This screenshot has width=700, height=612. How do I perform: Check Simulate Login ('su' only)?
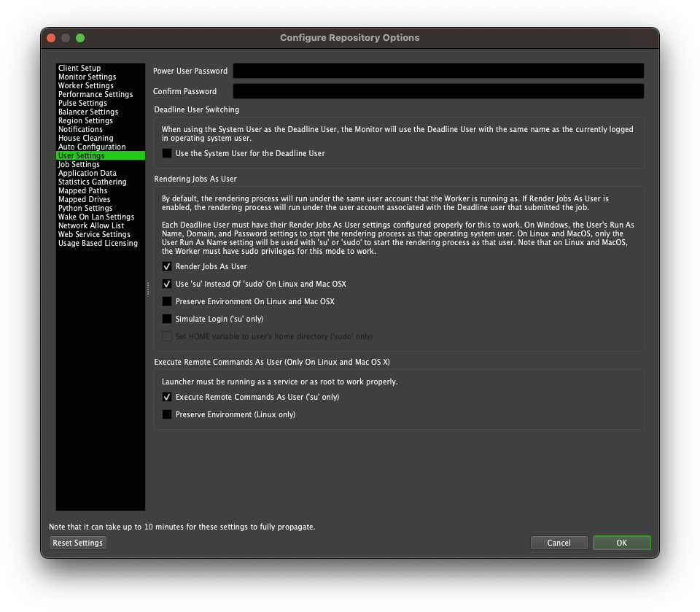167,319
